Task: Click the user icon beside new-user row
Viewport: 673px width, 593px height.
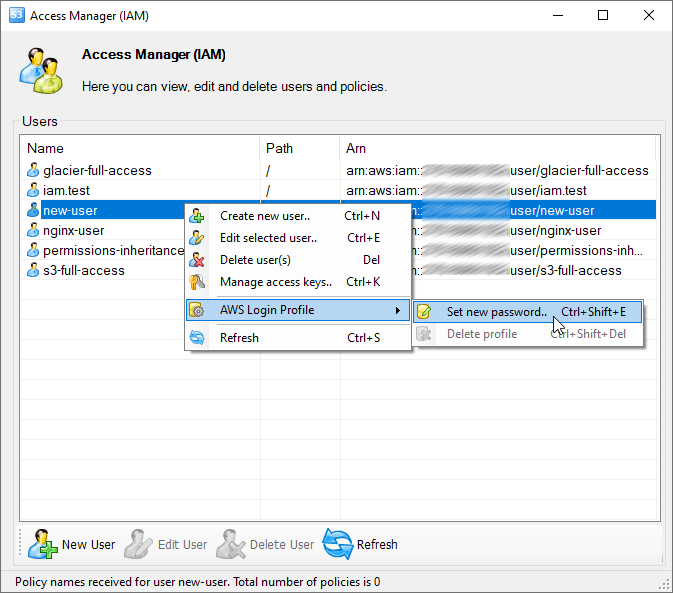Action: tap(33, 210)
